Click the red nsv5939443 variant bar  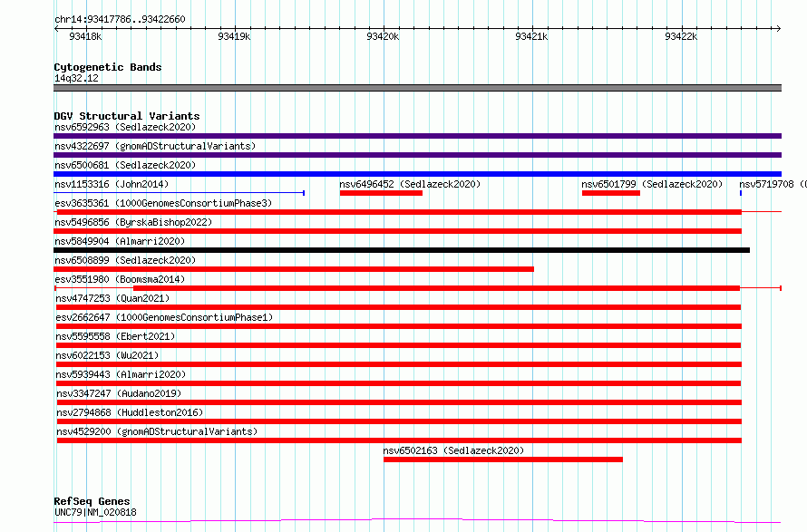click(398, 383)
